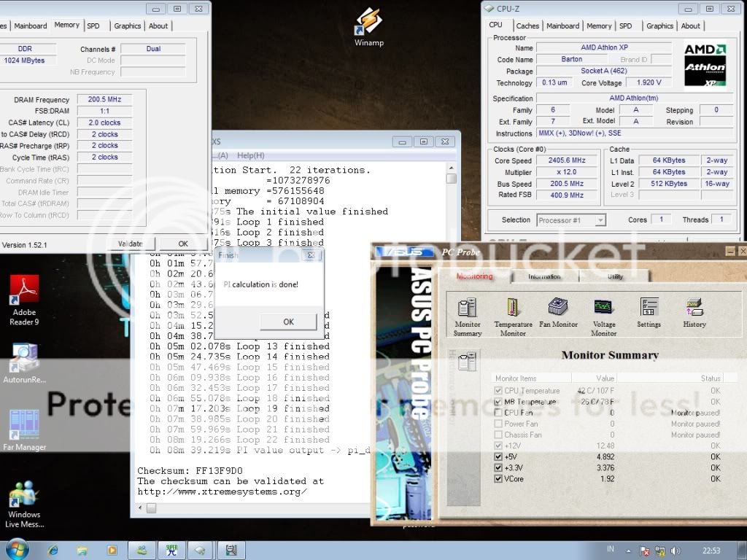This screenshot has width=747, height=560.
Task: Switch to PC Probe taskbar button
Action: click(231, 551)
